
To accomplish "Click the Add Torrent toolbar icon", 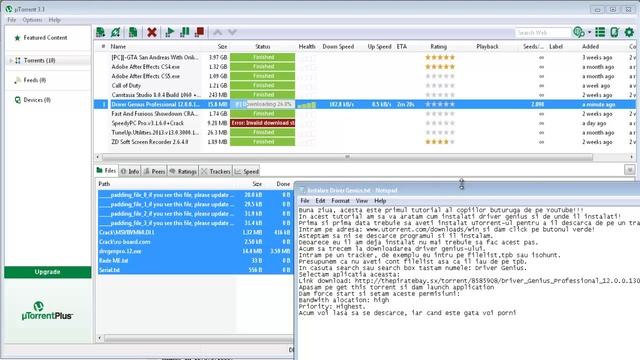I will 100,32.
